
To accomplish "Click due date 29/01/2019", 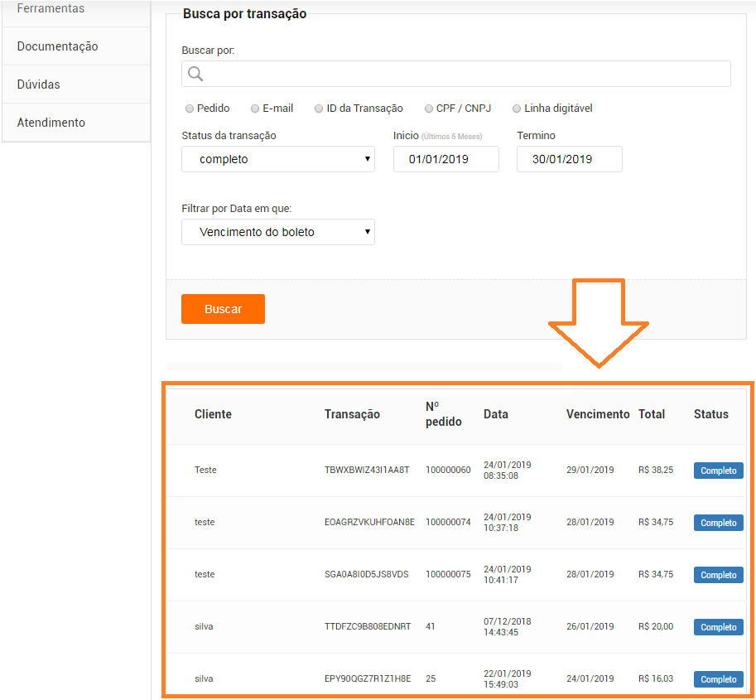I will point(590,470).
